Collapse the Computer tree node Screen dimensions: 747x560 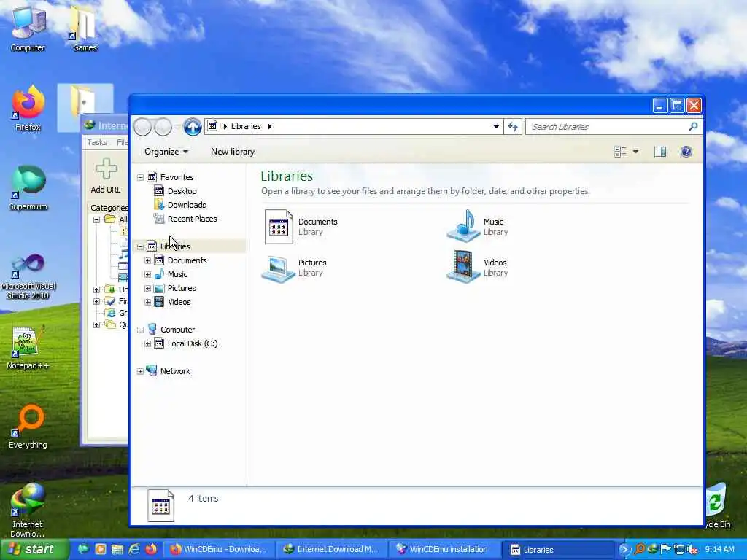[140, 330]
